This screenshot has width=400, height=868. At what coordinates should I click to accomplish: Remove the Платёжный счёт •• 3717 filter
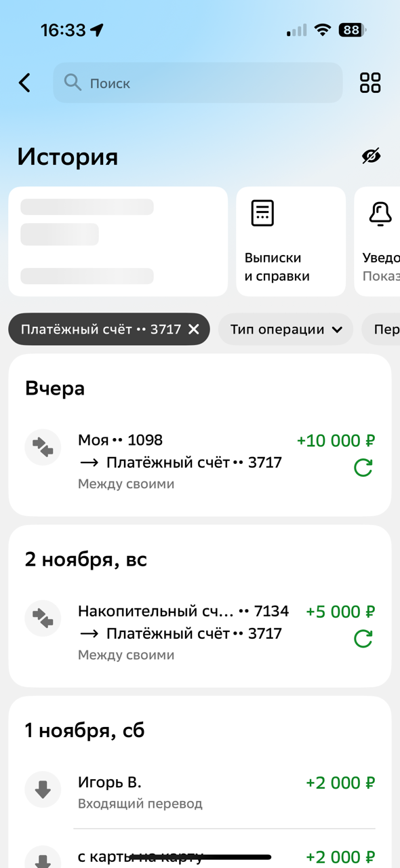[194, 329]
